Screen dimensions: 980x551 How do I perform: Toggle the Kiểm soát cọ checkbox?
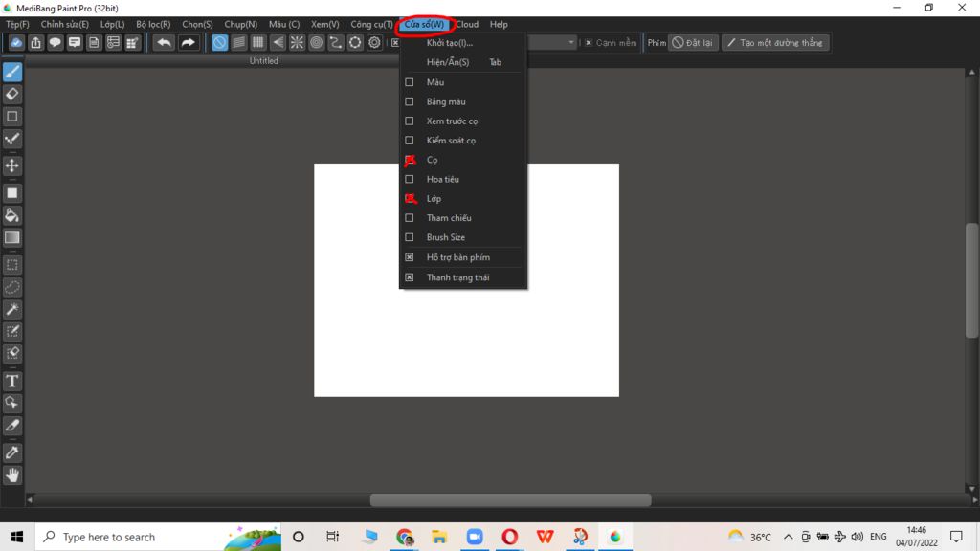pos(410,140)
